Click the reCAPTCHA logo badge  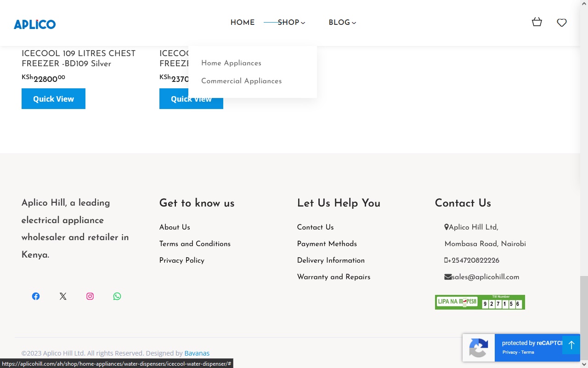479,348
